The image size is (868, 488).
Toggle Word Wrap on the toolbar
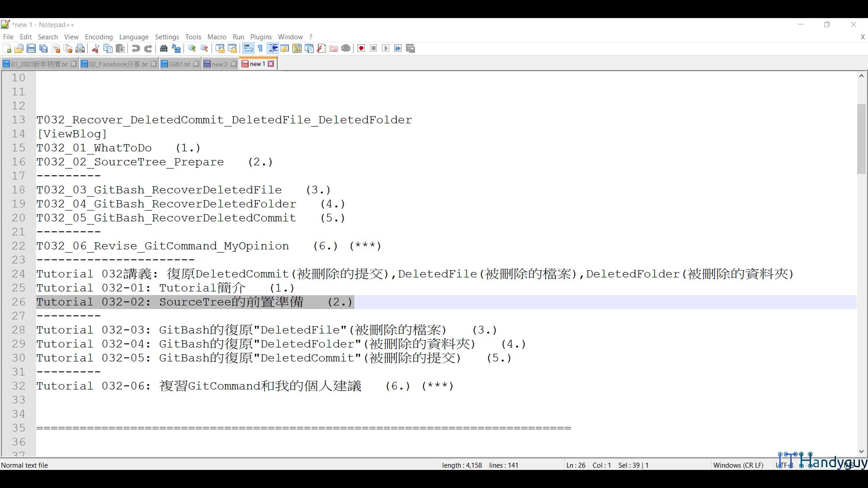pyautogui.click(x=248, y=48)
